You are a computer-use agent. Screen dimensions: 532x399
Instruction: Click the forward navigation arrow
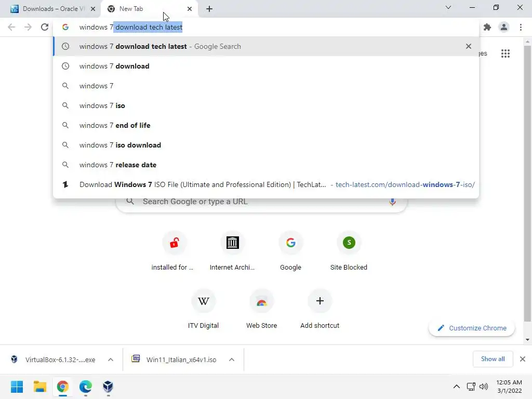pos(28,27)
